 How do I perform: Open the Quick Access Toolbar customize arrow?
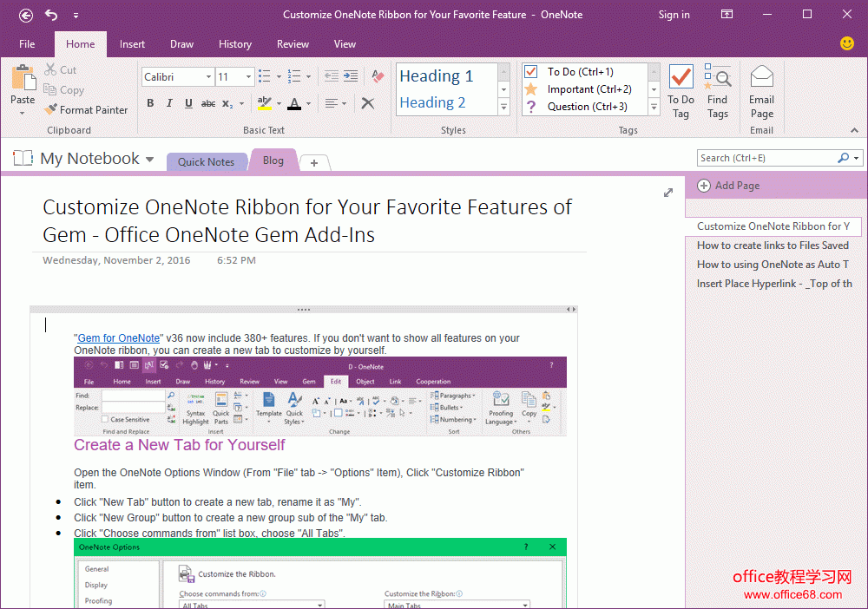76,16
